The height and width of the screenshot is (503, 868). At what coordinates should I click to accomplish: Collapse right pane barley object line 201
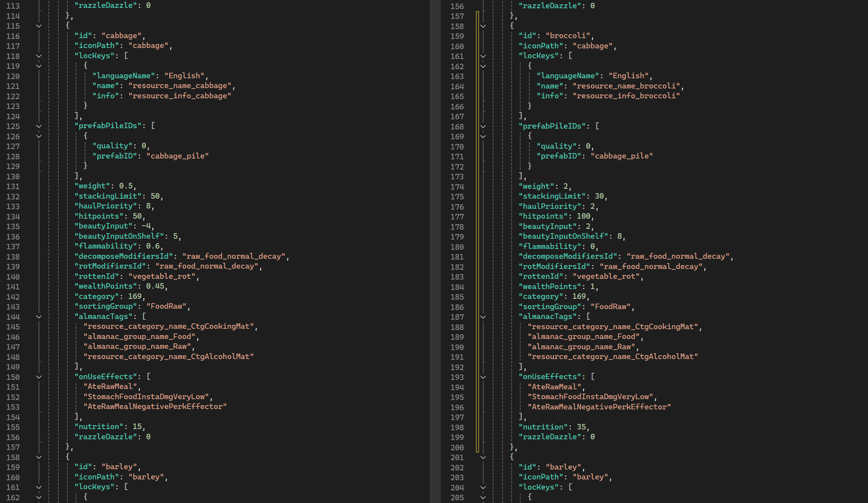click(x=483, y=457)
